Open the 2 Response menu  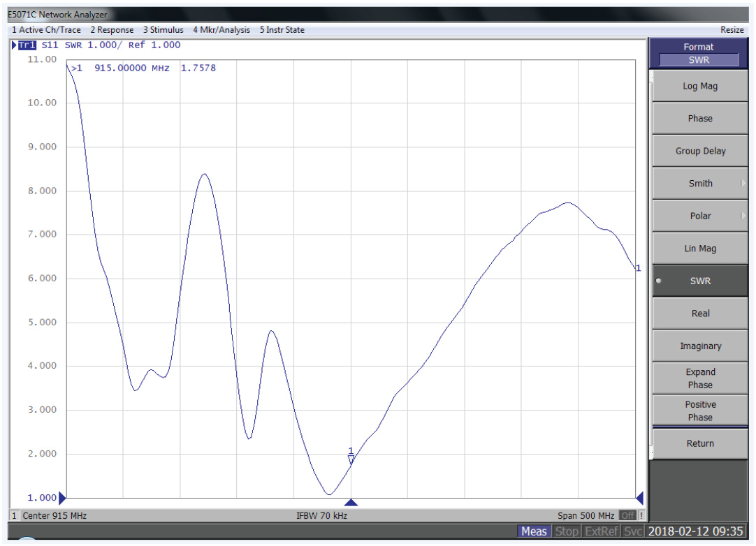tap(112, 30)
